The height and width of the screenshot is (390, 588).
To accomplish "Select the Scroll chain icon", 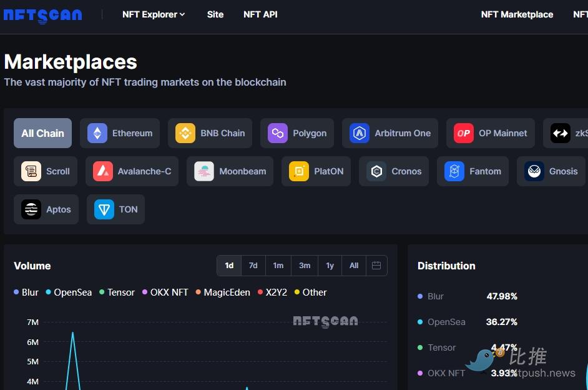I will point(31,171).
